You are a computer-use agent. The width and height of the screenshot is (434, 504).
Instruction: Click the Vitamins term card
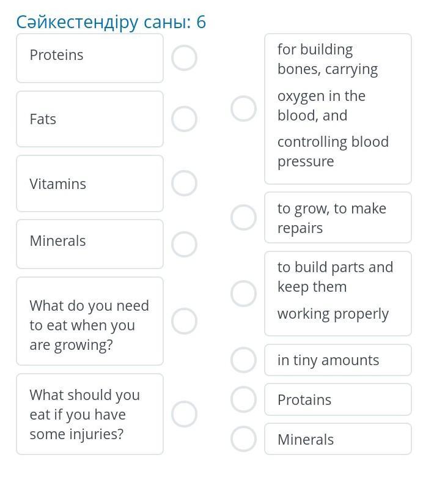[x=89, y=183]
